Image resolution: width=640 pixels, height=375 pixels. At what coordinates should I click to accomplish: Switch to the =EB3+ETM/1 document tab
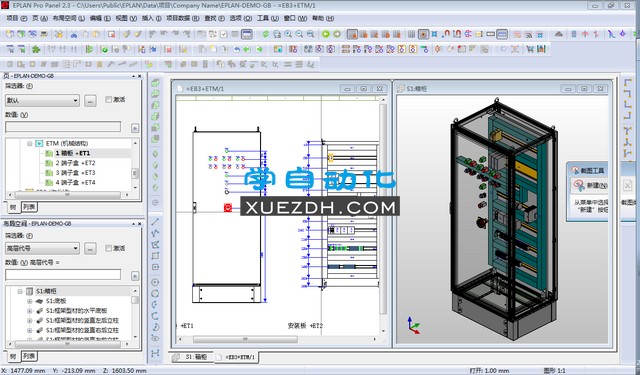click(x=237, y=357)
